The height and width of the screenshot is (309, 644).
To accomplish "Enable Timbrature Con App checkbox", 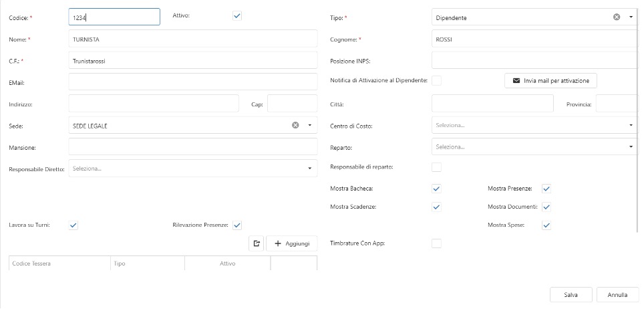I will point(436,243).
